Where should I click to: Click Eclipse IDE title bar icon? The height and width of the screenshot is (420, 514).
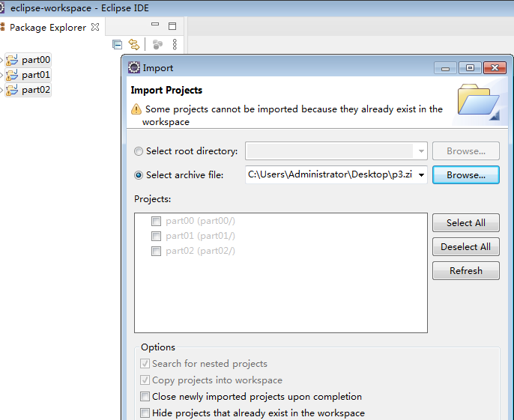pyautogui.click(x=1, y=7)
